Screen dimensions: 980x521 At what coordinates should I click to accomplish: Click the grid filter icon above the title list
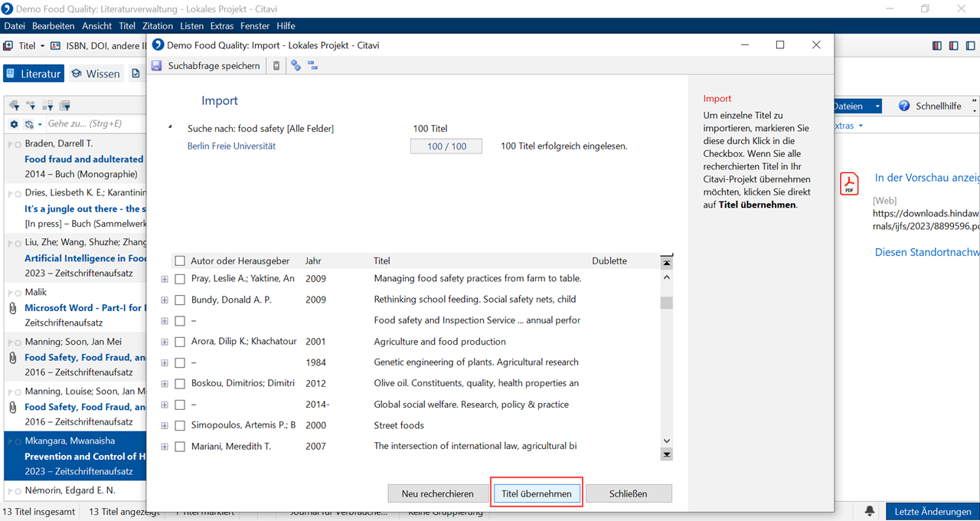click(x=47, y=106)
